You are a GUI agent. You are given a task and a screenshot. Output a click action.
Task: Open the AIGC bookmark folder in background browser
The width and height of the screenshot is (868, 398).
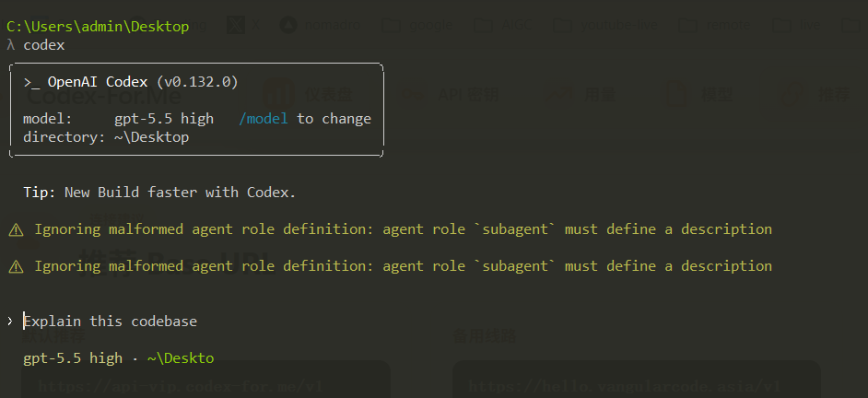point(505,25)
